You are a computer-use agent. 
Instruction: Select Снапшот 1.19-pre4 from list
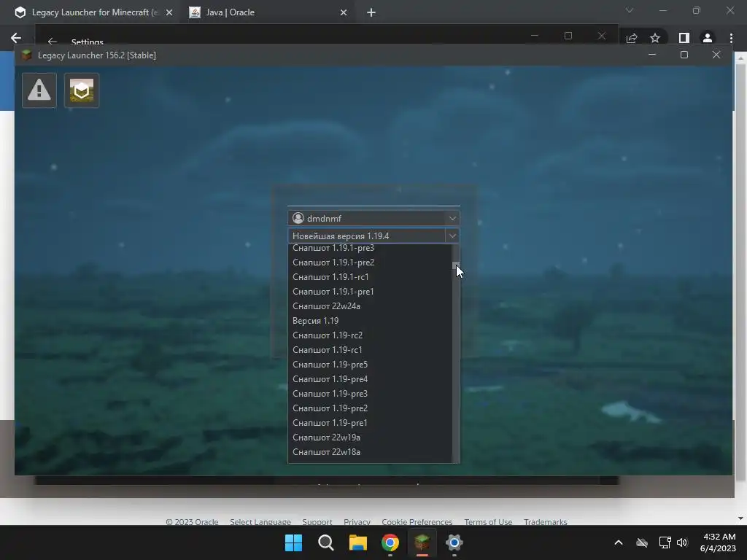(370, 379)
